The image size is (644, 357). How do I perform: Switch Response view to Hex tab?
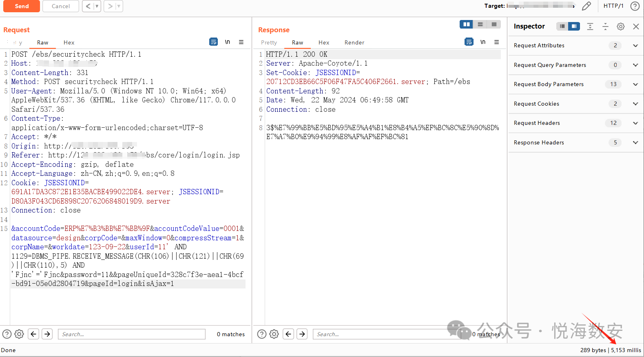(324, 42)
